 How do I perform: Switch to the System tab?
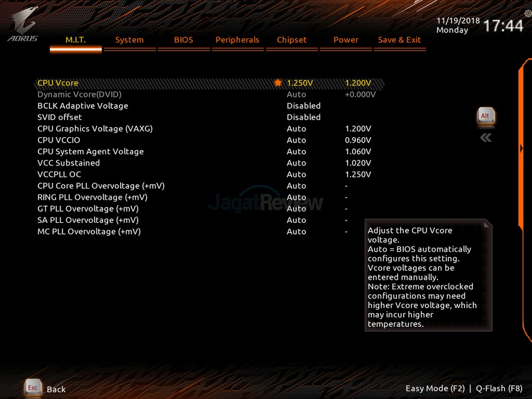click(129, 40)
